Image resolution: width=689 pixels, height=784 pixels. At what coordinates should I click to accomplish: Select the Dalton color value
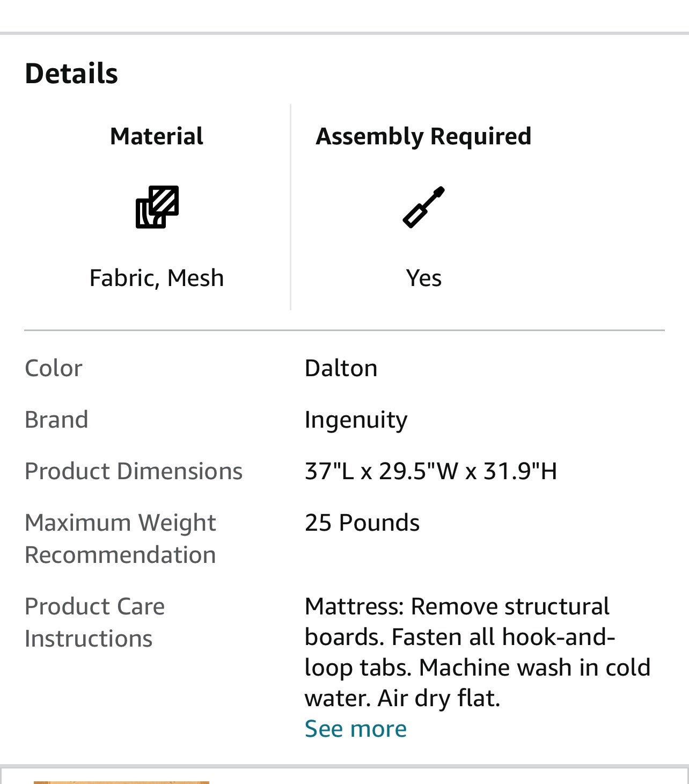(341, 368)
